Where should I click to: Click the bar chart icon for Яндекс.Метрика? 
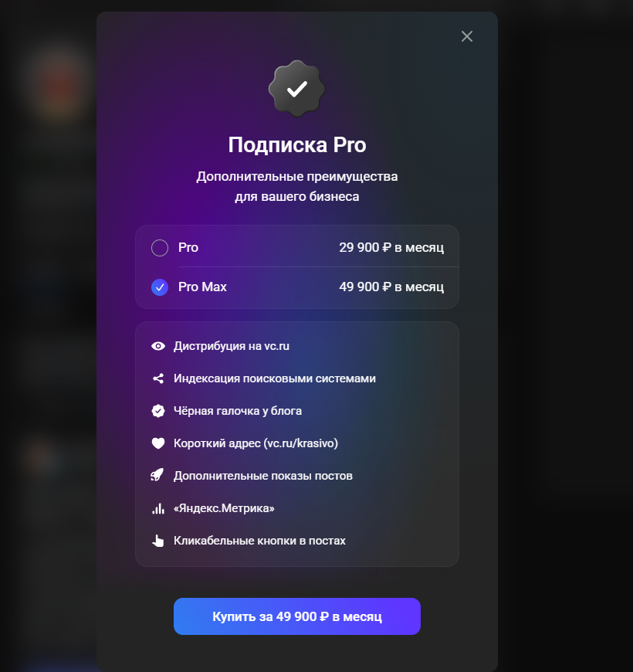coord(158,508)
